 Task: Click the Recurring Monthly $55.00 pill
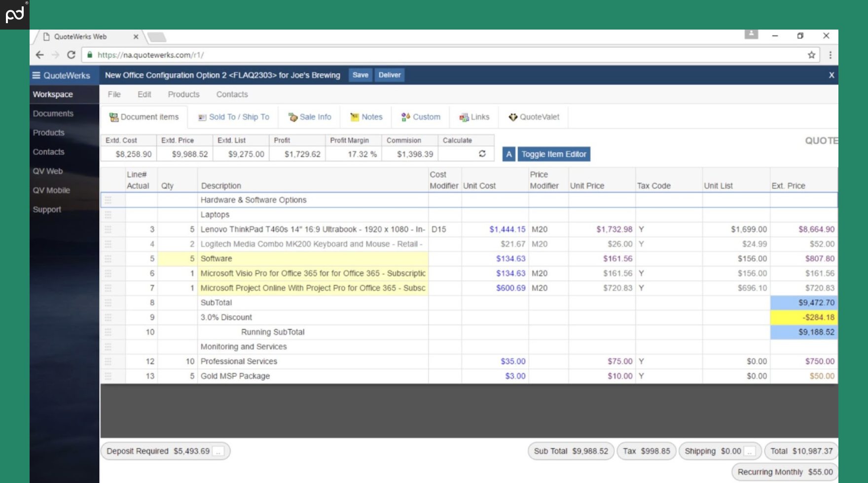coord(785,472)
